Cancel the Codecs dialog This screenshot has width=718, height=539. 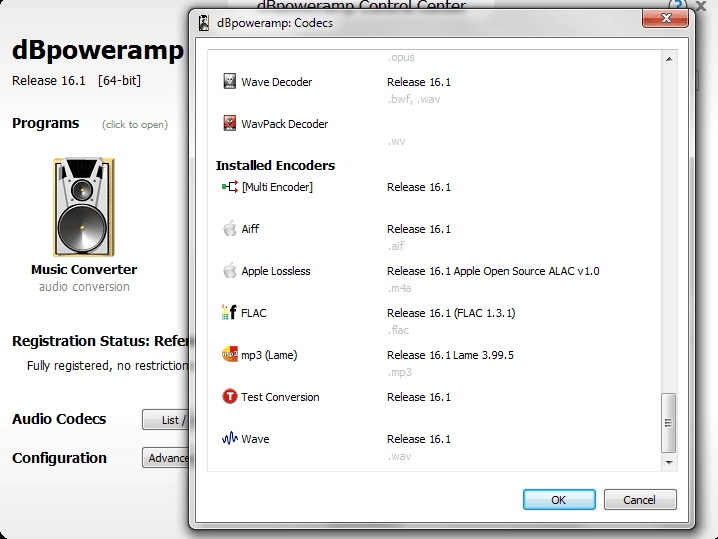640,499
